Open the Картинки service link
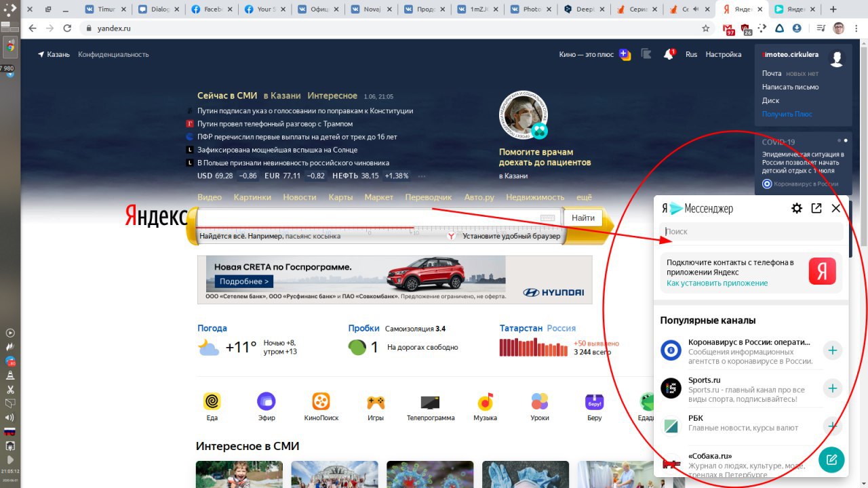Screen dimensions: 868x488 [x=252, y=197]
